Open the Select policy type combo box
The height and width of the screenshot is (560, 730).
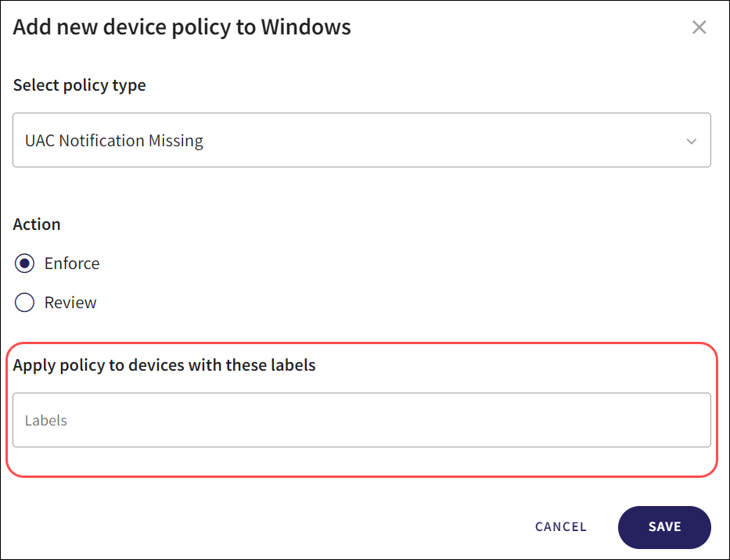pos(361,140)
